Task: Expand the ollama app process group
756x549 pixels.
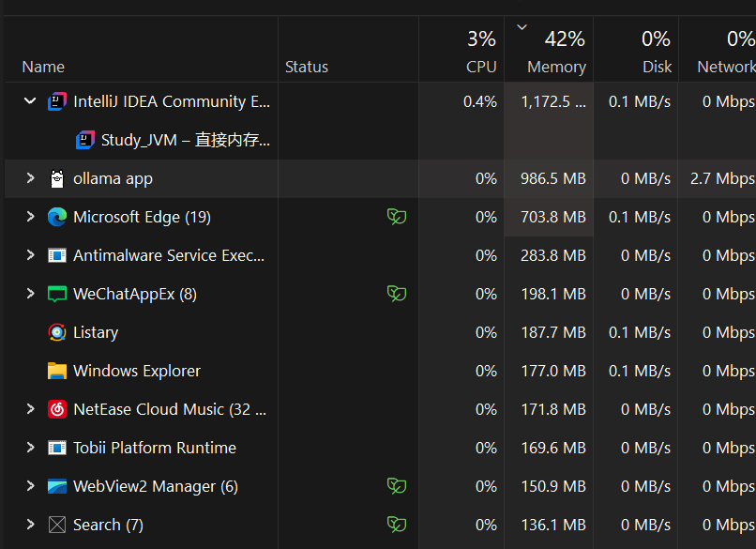Action: [30, 178]
